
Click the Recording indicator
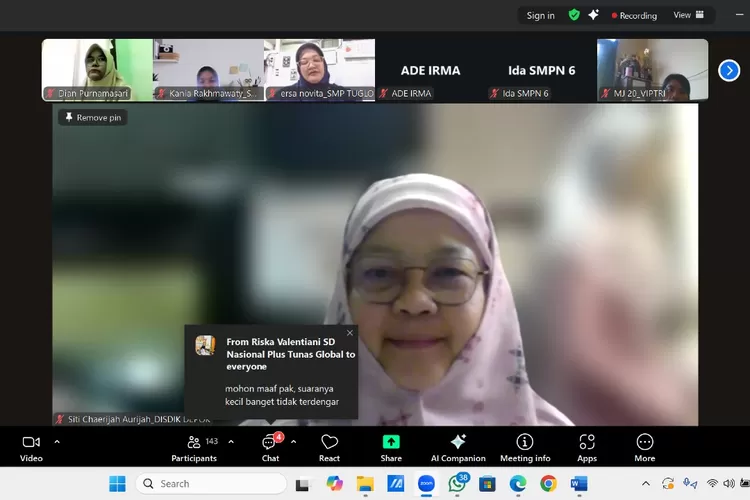pyautogui.click(x=634, y=16)
